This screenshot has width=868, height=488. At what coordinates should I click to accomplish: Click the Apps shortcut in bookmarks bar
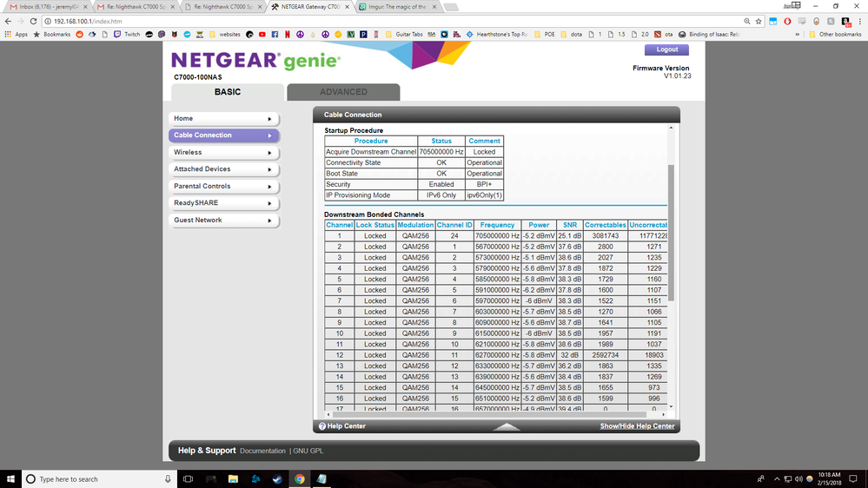point(16,35)
